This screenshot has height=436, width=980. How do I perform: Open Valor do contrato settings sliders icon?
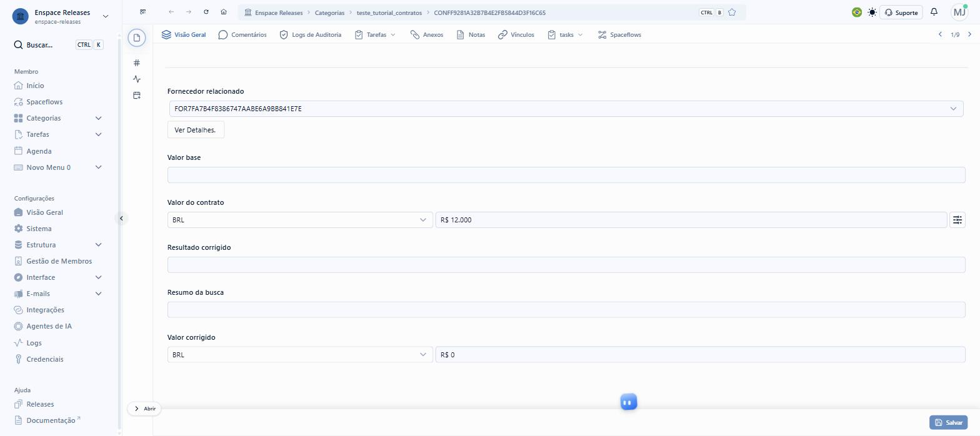coord(957,220)
